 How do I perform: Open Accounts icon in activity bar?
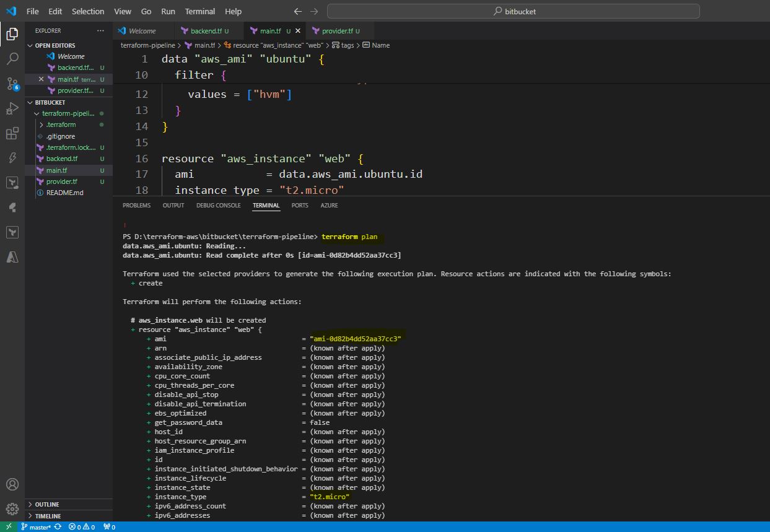[12, 484]
